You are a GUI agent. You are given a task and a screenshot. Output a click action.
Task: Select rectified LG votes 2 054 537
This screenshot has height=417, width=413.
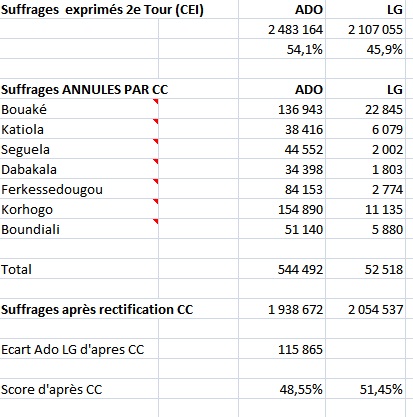point(365,309)
